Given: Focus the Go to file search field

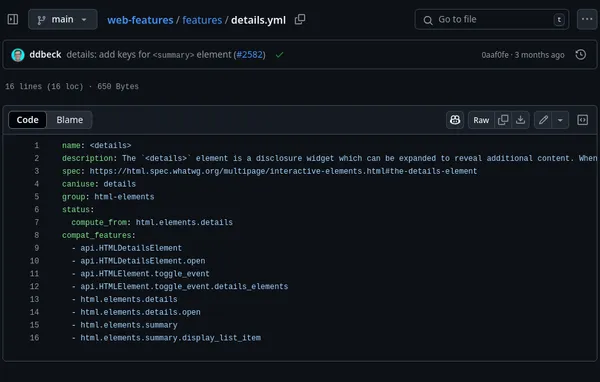Looking at the screenshot, I should [x=492, y=20].
